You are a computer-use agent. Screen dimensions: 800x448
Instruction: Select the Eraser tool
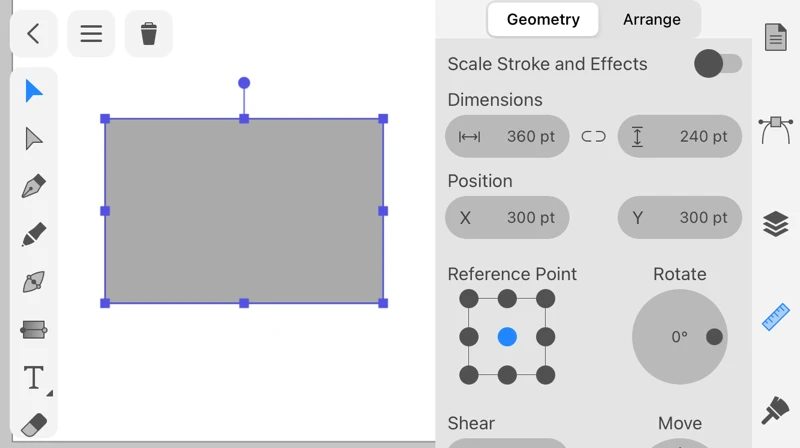pos(34,424)
